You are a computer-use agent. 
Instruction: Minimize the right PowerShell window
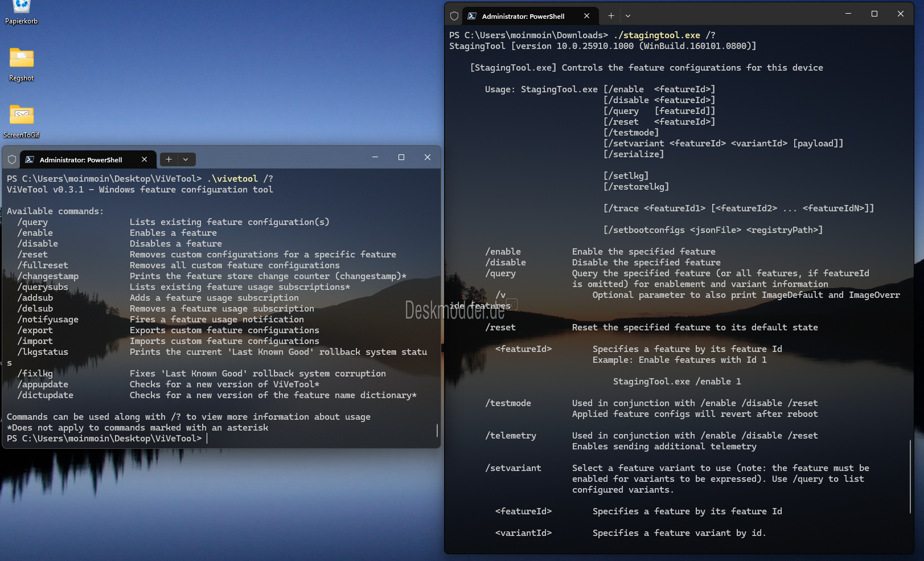848,14
